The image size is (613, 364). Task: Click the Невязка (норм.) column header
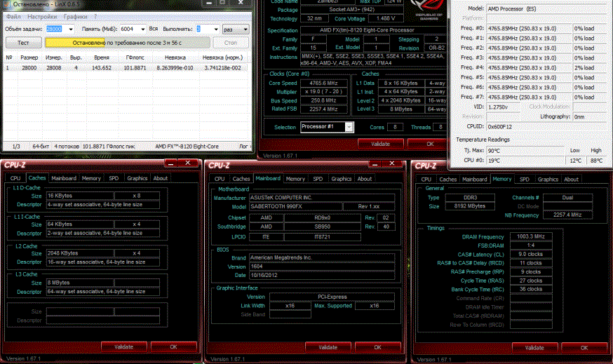pyautogui.click(x=222, y=58)
